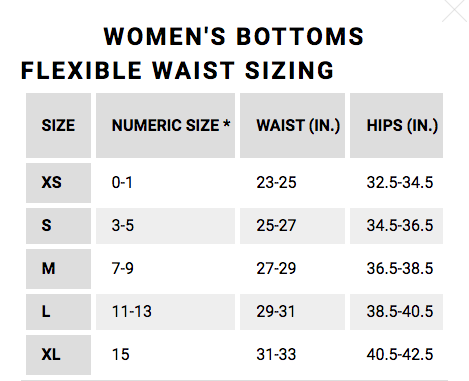This screenshot has height=381, width=469.
Task: Click the numeric size 0-1 cell
Action: click(x=165, y=183)
